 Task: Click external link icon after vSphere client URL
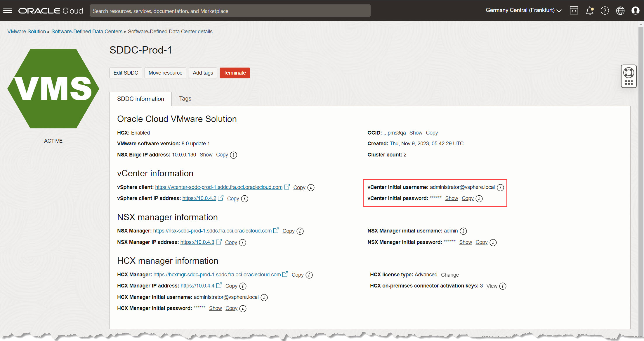click(x=287, y=187)
